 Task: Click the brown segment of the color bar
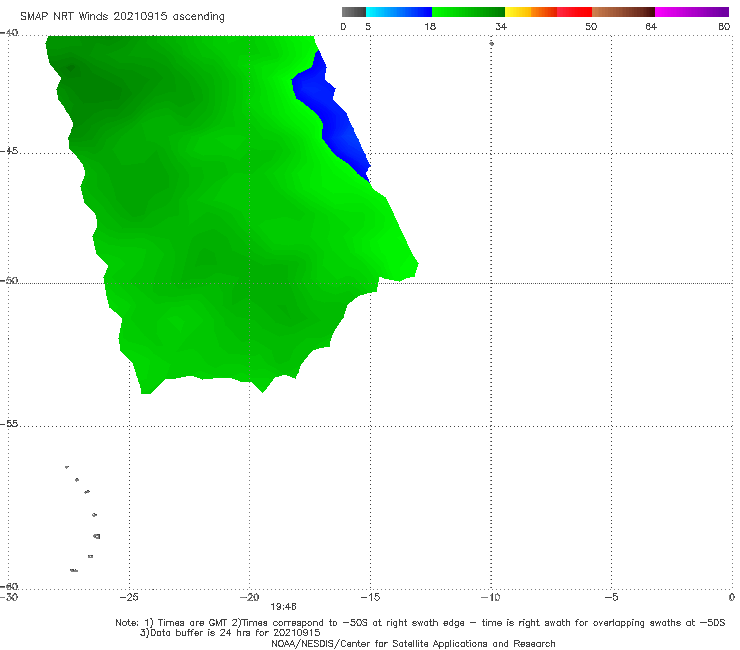pos(623,12)
